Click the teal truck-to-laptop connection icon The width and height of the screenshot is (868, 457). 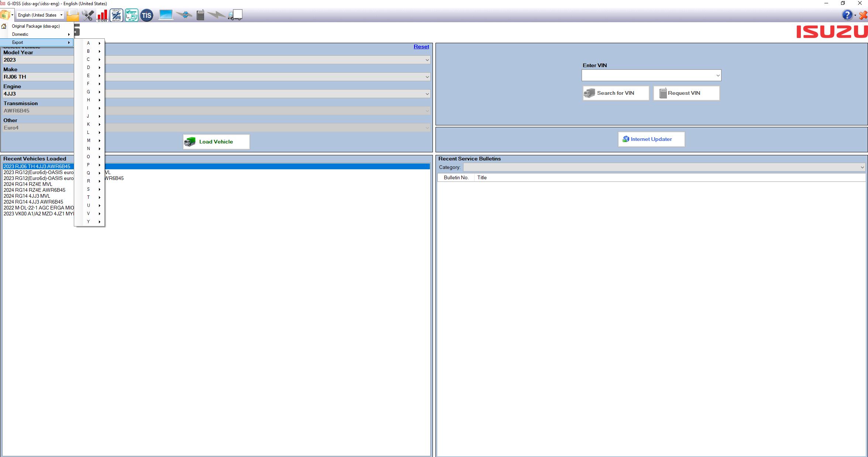click(131, 15)
